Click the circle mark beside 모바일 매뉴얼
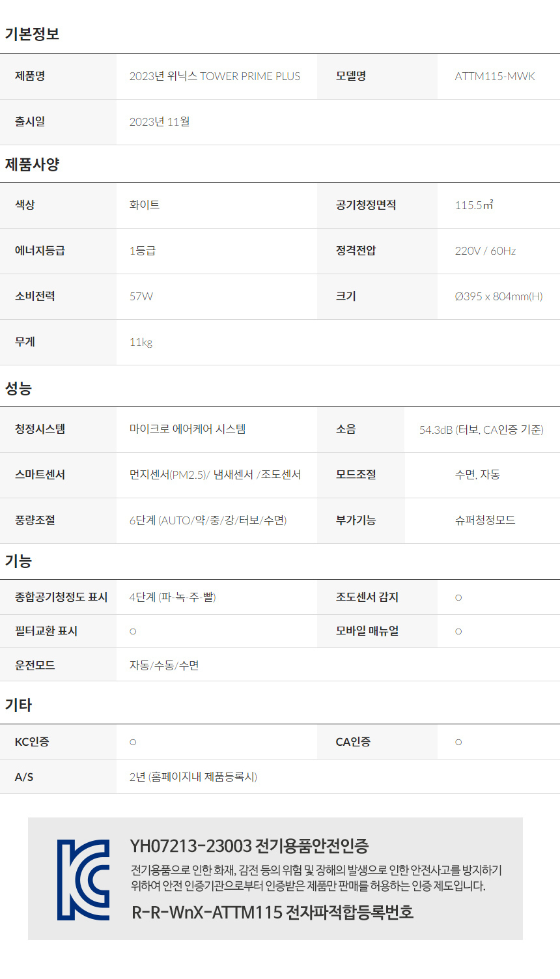 [458, 631]
